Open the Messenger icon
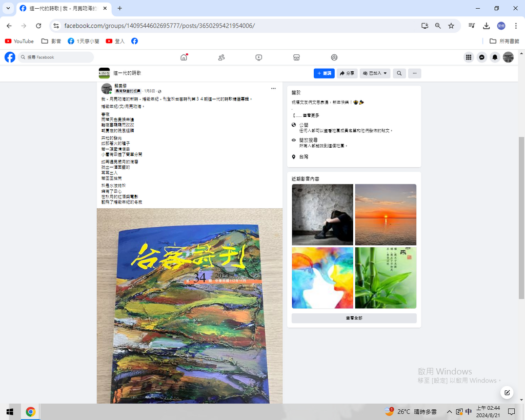525x420 pixels. pyautogui.click(x=482, y=57)
